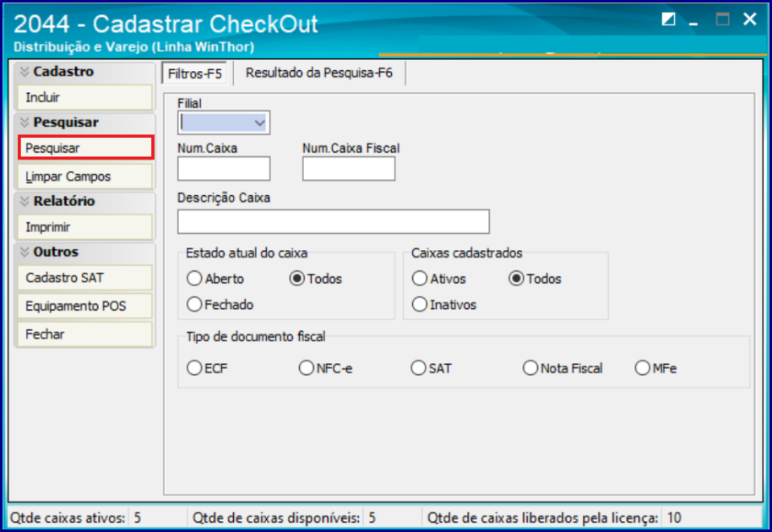Click 'Distribuição e Varejo (Linha WinThor)' subtitle

pyautogui.click(x=134, y=47)
